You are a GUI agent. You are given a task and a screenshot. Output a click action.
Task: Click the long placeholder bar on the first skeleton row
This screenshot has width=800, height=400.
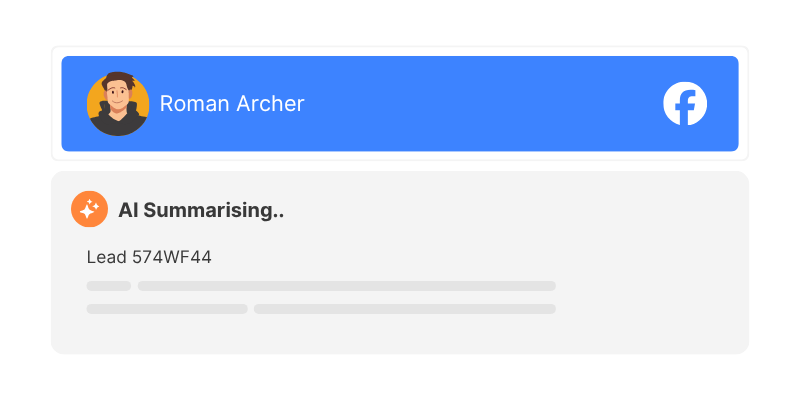click(346, 286)
